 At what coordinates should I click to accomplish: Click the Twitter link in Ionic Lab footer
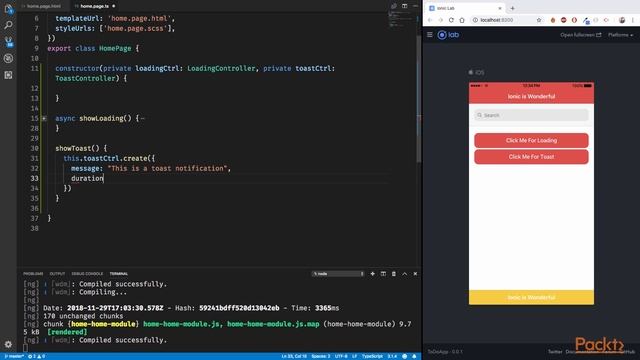(x=555, y=352)
